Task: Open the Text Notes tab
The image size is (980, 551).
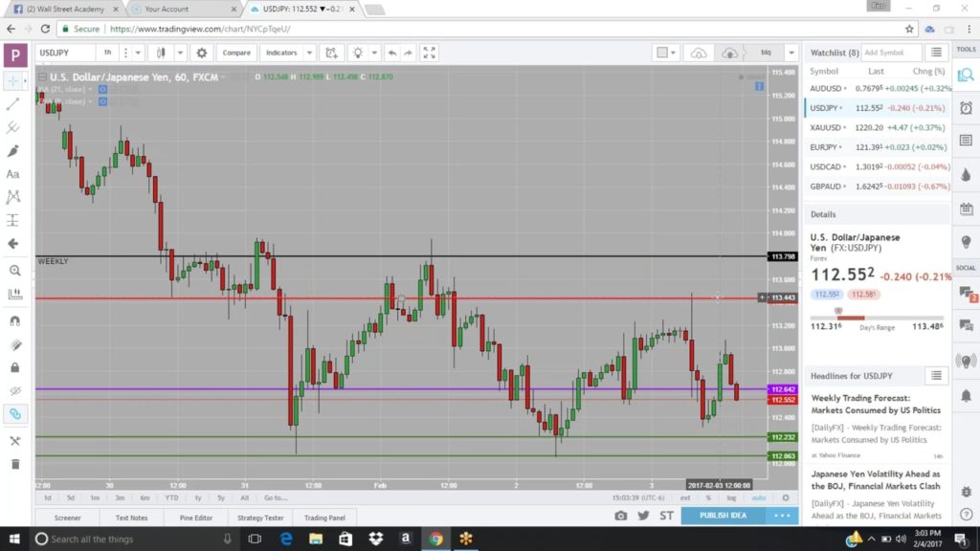Action: (x=131, y=518)
